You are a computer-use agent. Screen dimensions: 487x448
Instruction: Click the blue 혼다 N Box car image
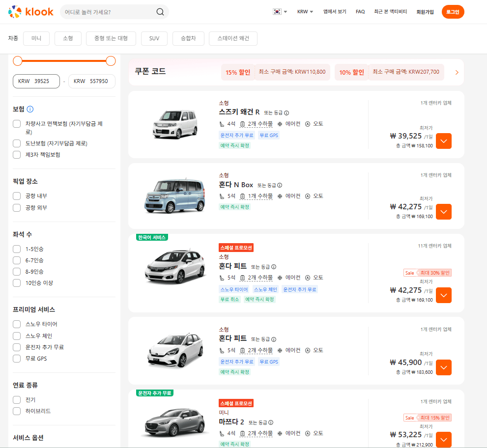[x=175, y=196]
